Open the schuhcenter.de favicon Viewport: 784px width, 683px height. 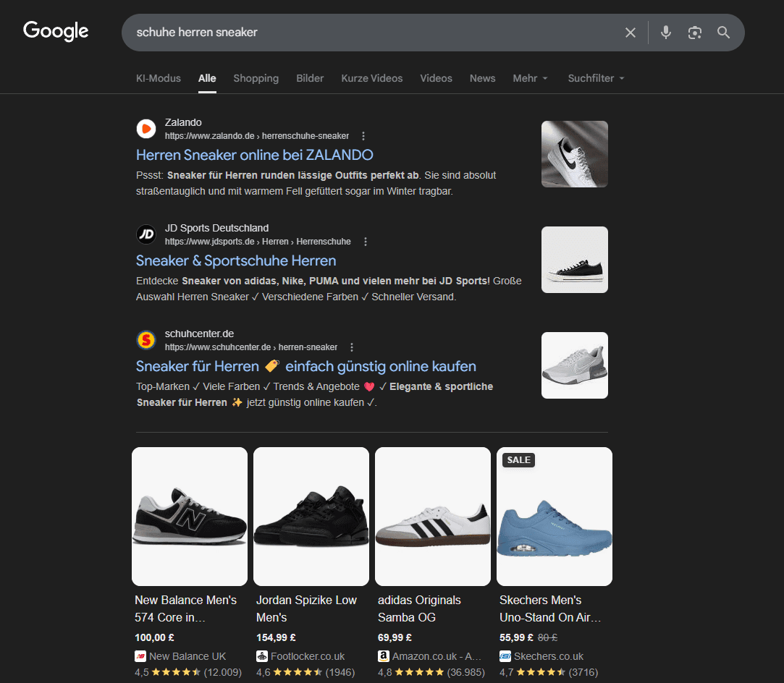point(146,340)
